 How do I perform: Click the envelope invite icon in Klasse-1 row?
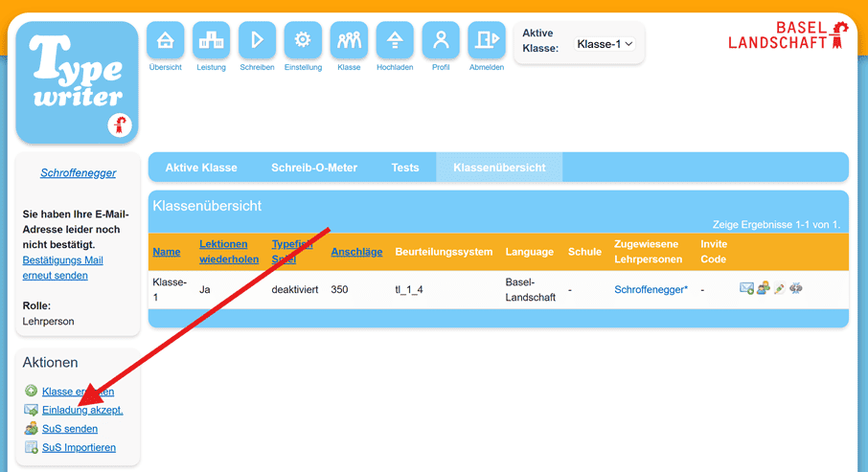746,288
